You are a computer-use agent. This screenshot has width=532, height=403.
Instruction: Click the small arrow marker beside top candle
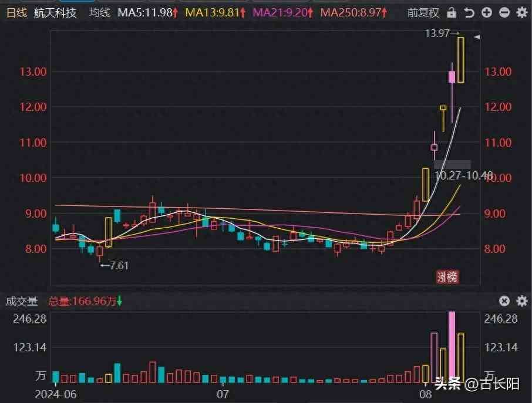click(477, 38)
